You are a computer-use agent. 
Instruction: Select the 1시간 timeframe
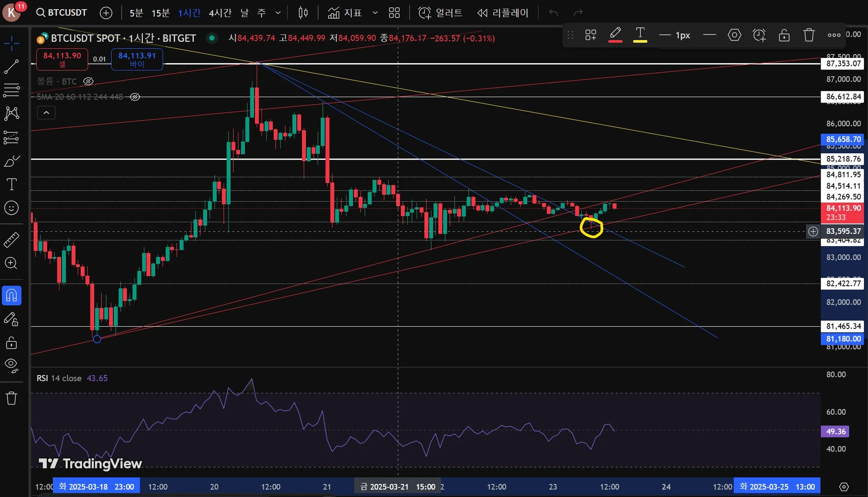click(x=189, y=13)
